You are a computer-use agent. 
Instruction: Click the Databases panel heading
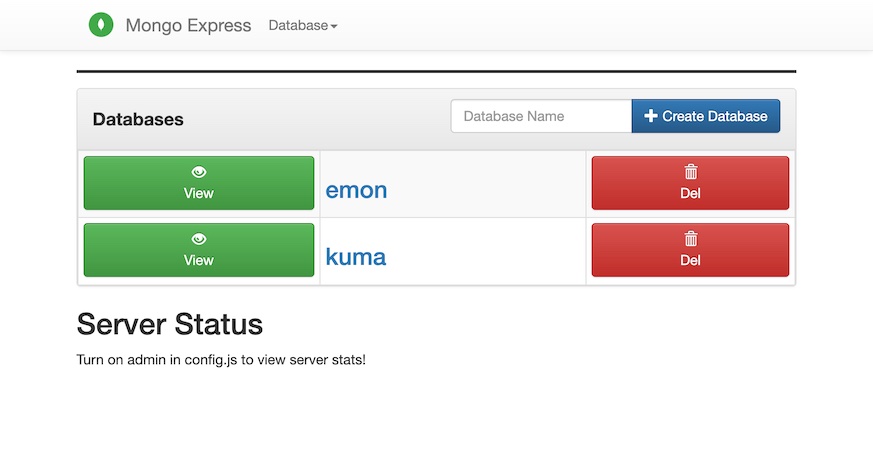pos(138,119)
